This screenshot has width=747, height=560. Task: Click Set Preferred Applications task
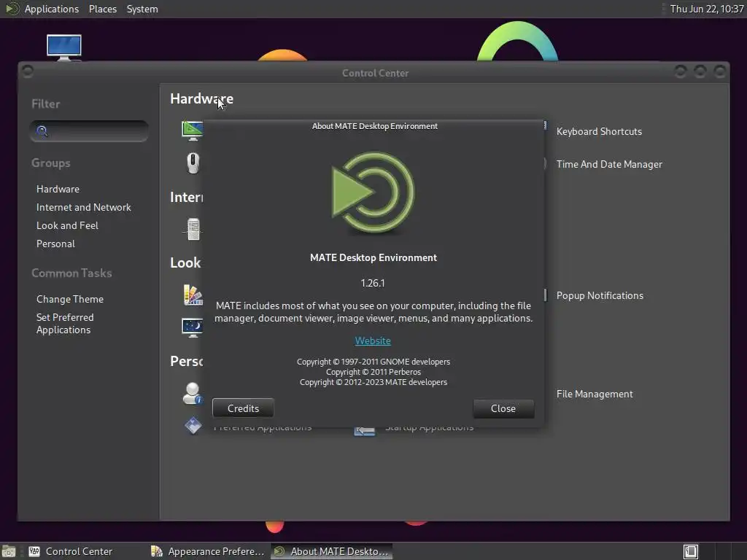click(65, 323)
